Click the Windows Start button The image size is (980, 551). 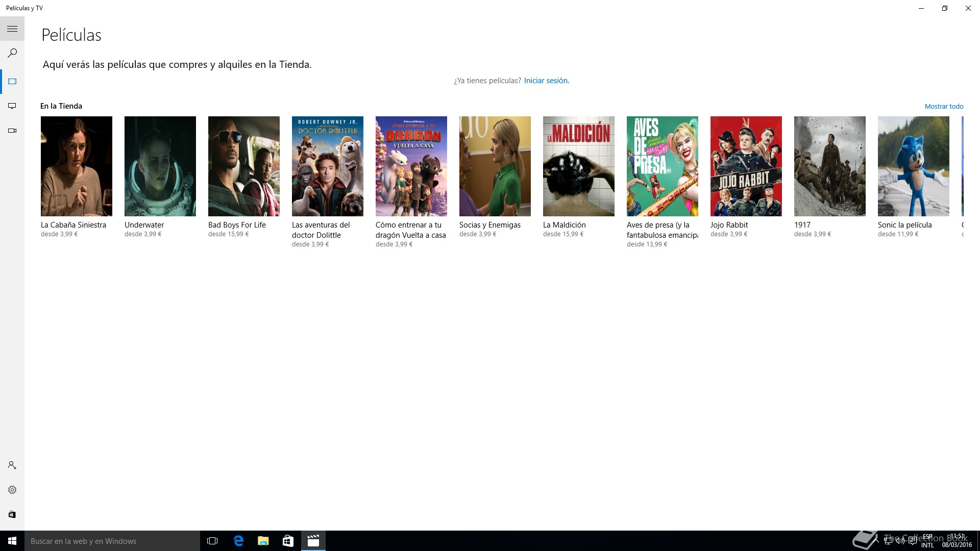[x=12, y=541]
